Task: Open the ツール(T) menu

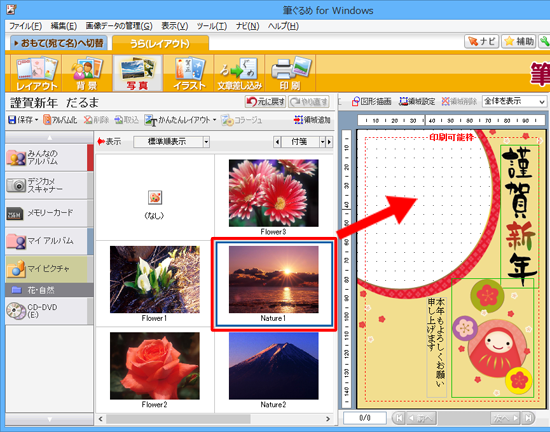Action: point(212,26)
